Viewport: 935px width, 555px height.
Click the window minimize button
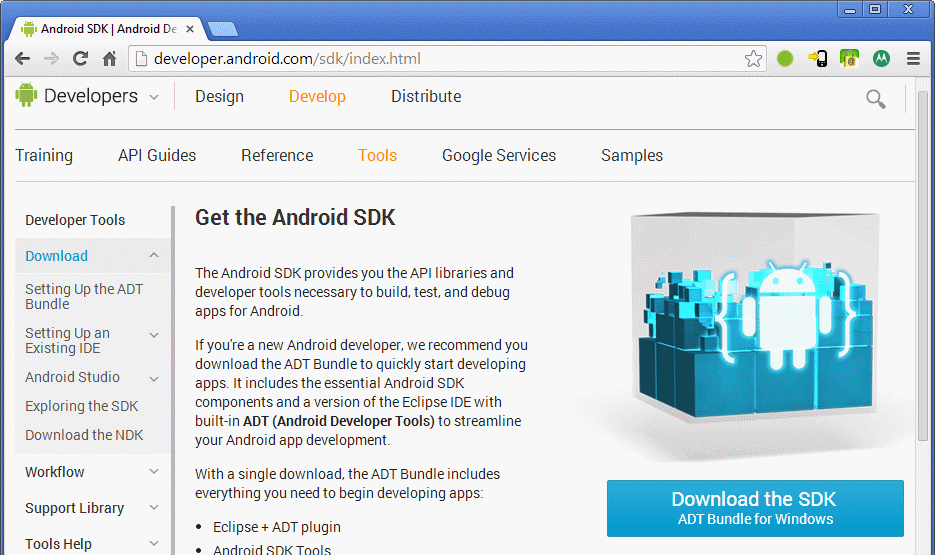tap(850, 9)
